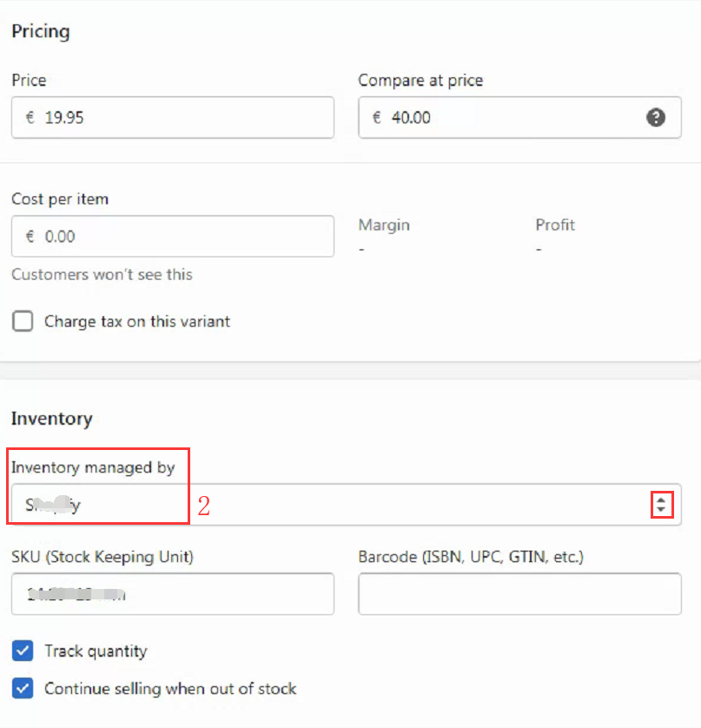Click the Margin value label

384,225
